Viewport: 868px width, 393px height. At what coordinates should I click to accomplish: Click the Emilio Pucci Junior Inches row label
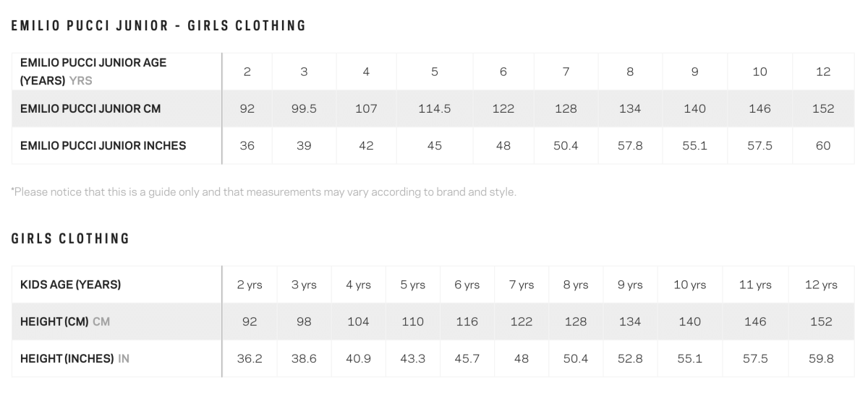tap(103, 145)
